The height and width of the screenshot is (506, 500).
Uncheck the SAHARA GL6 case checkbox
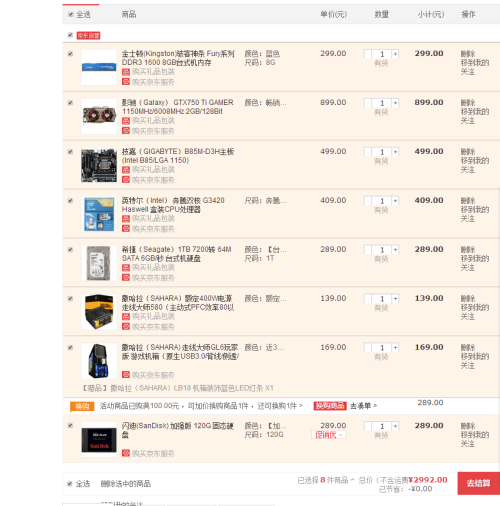pos(70,348)
